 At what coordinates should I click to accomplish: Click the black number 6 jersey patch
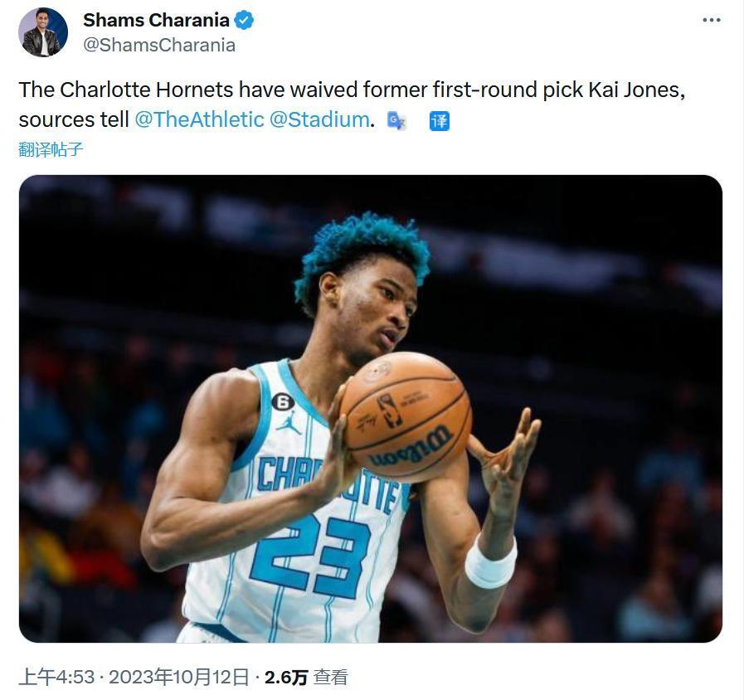[x=282, y=402]
